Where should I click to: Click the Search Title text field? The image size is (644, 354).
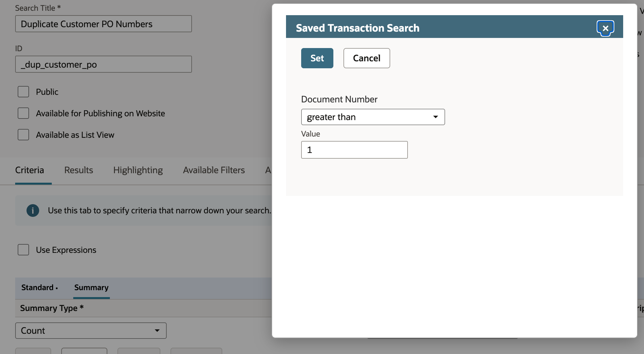103,24
